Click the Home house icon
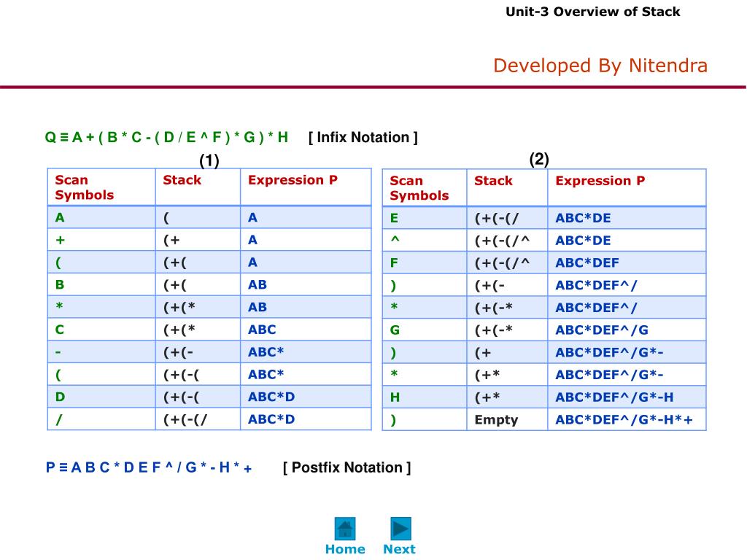Screen dimensions: 747x560 pos(345,529)
